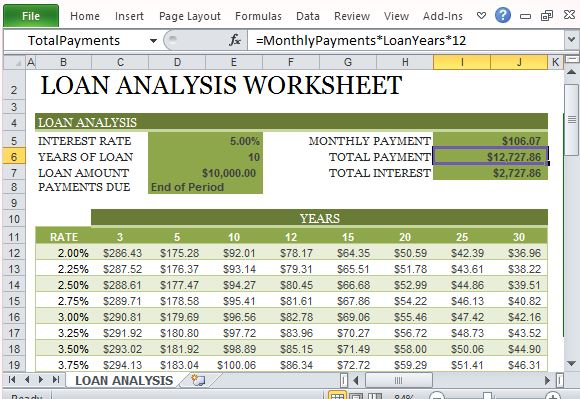Viewport: 580px width, 399px height.
Task: Click the vertical scrollbar down arrow
Action: [571, 364]
